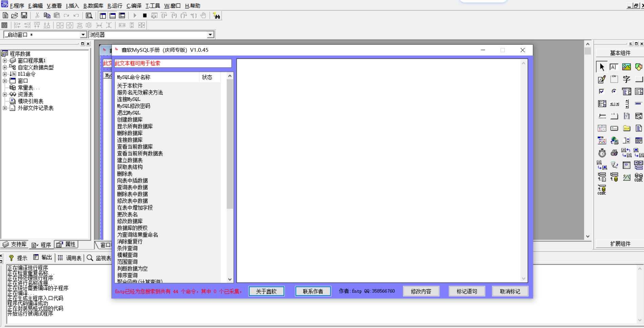Open help search via the binoculars icon
The width and height of the screenshot is (644, 328).
217,16
